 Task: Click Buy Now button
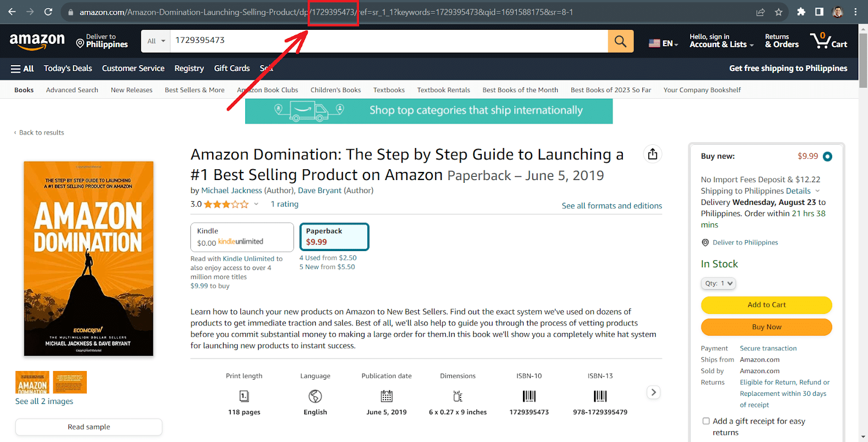point(766,327)
